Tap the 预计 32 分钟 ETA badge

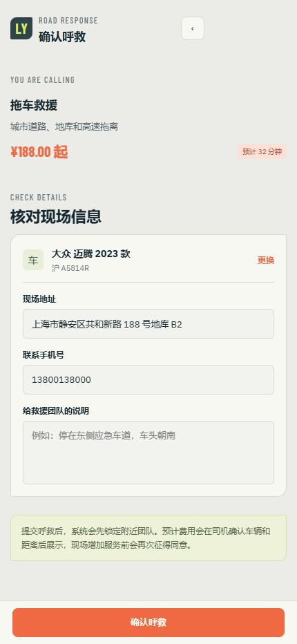tap(262, 151)
